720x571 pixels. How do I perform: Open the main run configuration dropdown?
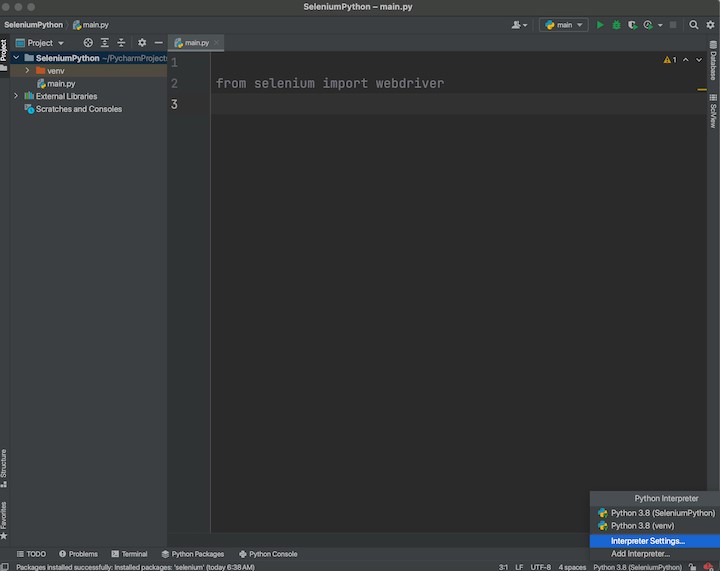coord(564,25)
